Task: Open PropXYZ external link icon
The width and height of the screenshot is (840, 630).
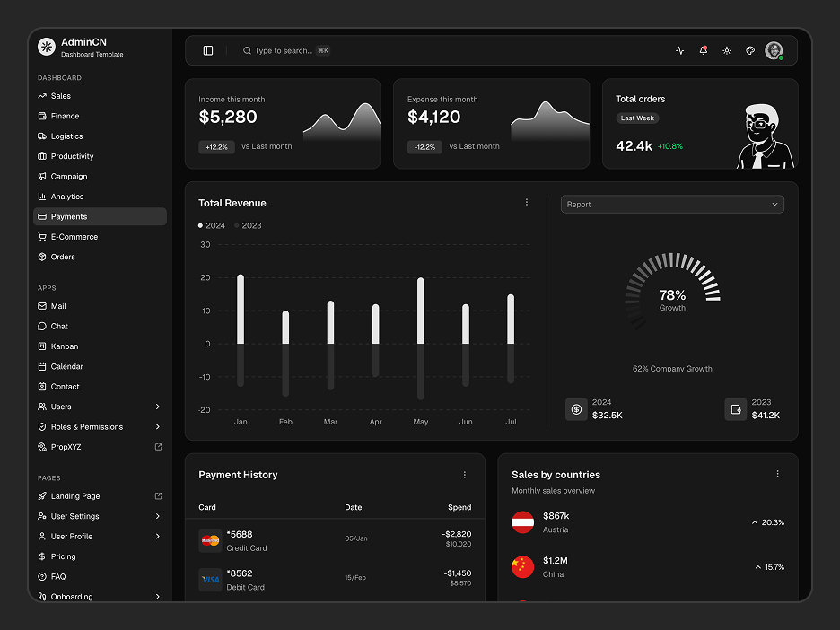Action: click(x=158, y=447)
